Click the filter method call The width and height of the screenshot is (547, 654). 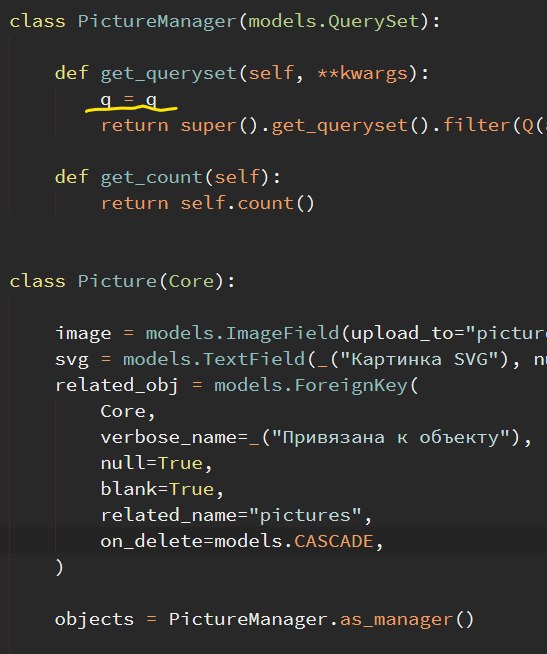point(476,126)
